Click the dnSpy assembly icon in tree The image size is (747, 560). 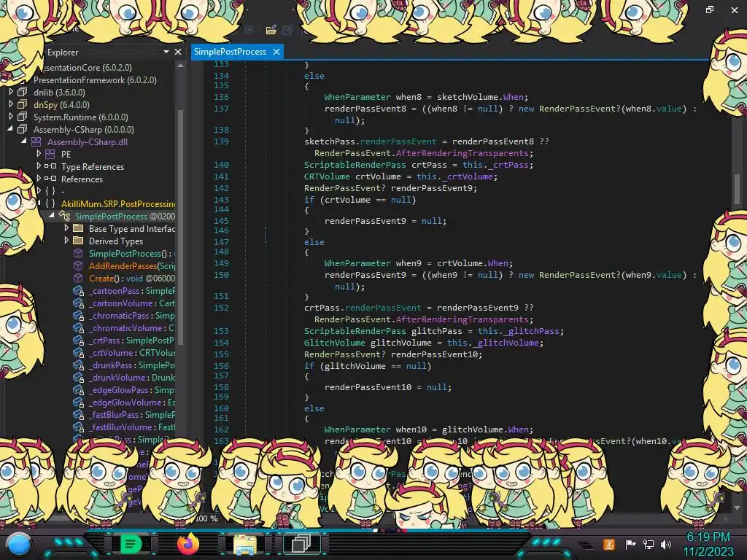[23, 104]
